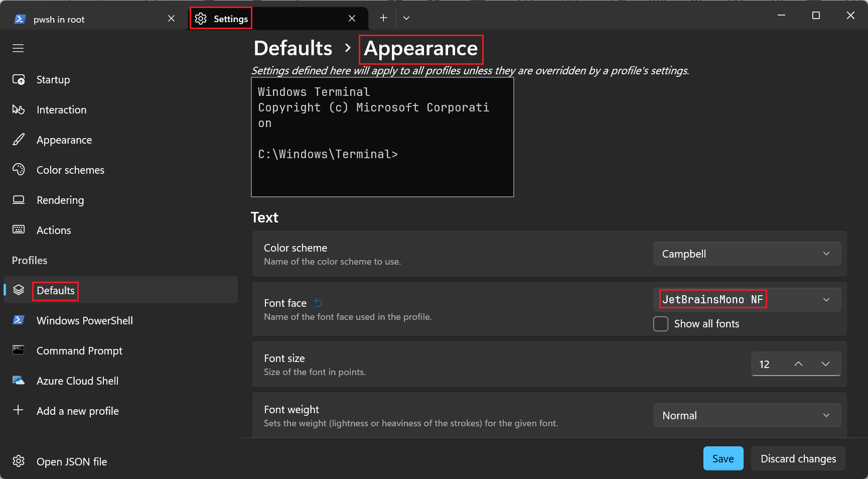
Task: Expand the new tab profile dropdown arrow
Action: pyautogui.click(x=406, y=18)
